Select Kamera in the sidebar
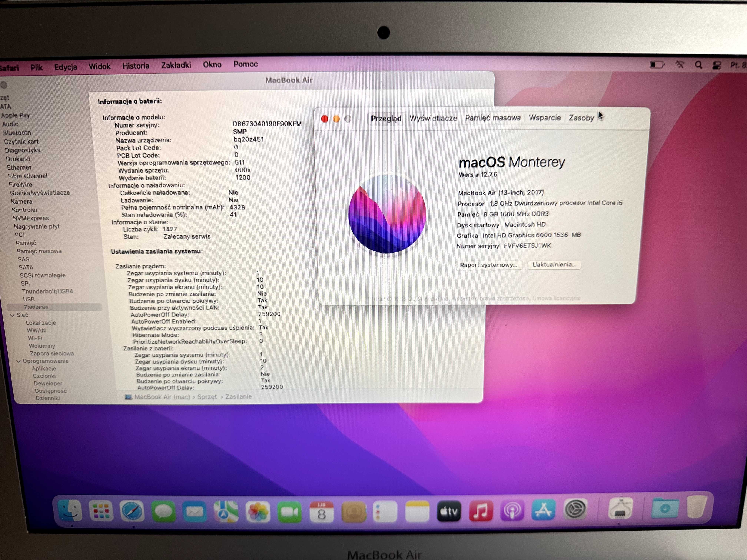Screen dimensions: 747x560 pos(22,201)
